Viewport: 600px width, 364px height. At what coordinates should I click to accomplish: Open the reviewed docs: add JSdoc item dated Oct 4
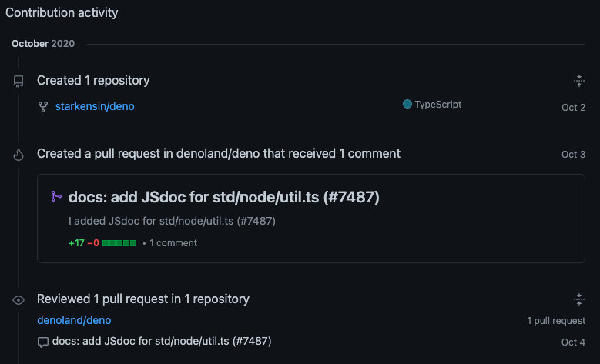(x=162, y=341)
